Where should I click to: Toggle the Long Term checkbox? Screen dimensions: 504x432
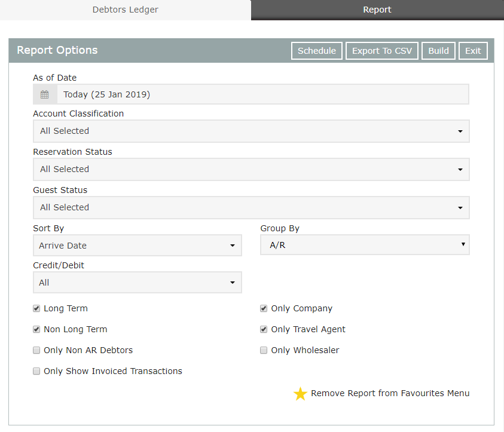point(36,309)
